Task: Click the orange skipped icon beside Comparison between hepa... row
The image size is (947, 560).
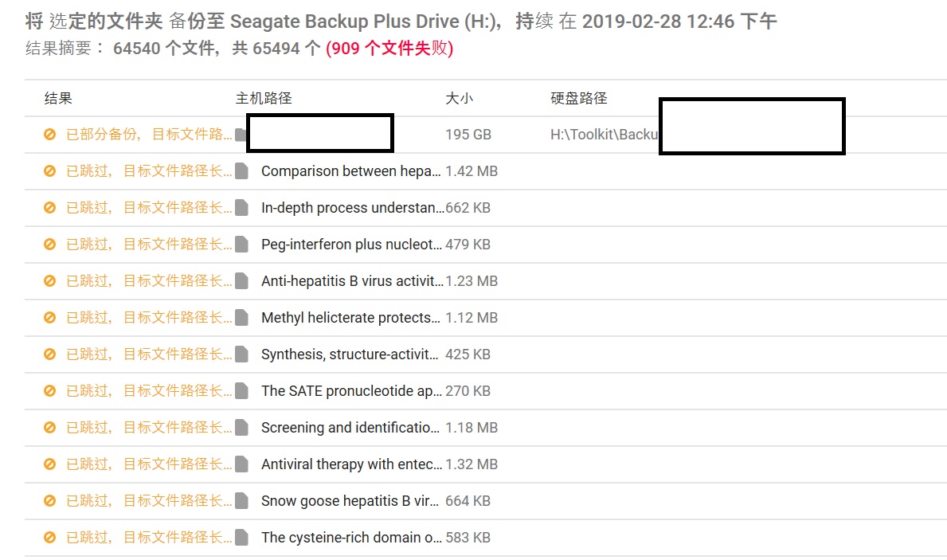Action: (x=49, y=171)
